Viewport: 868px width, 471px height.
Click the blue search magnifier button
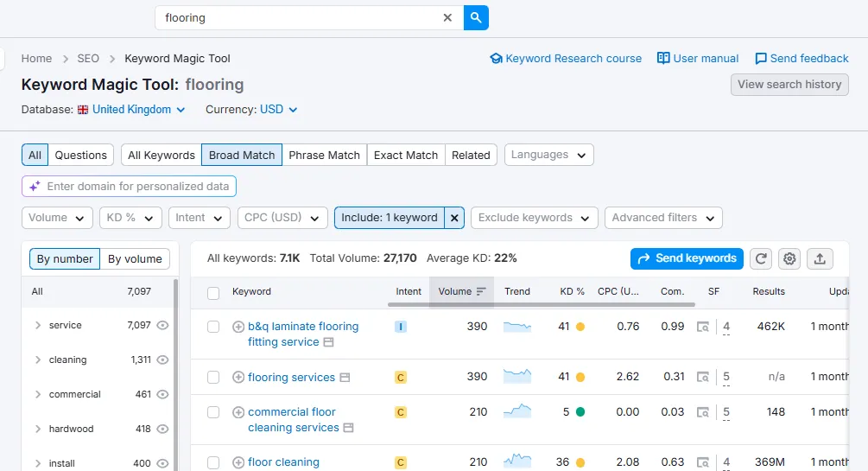pyautogui.click(x=476, y=18)
